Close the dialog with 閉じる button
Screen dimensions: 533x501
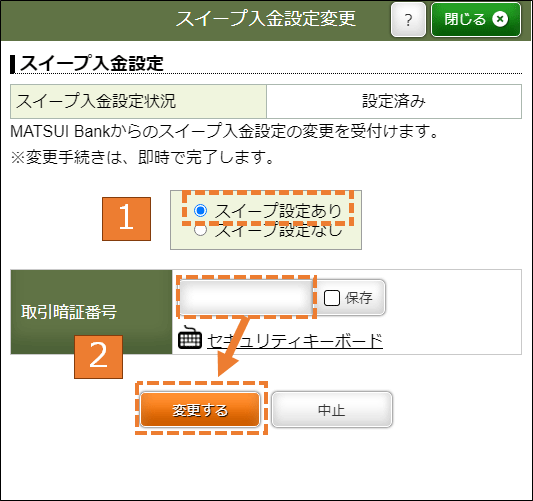click(x=476, y=19)
